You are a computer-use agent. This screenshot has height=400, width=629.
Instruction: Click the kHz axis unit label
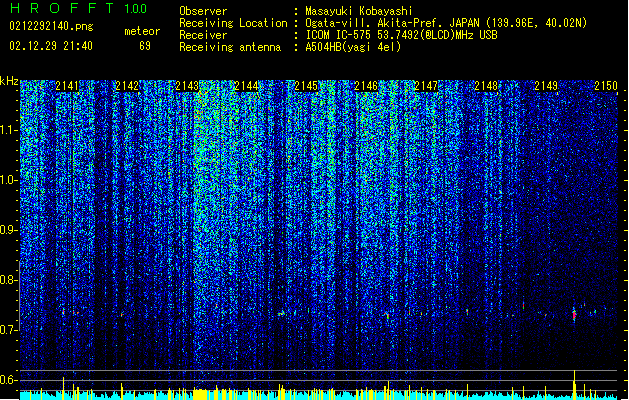9,81
